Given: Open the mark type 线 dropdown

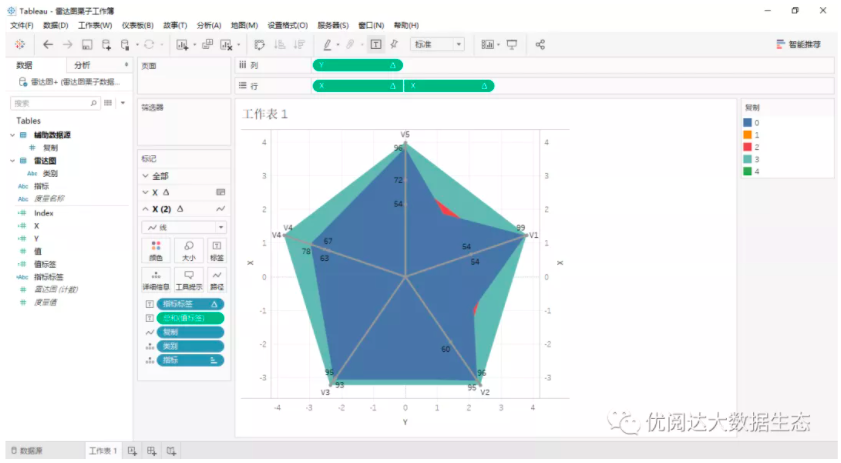Looking at the screenshot, I should tap(185, 227).
